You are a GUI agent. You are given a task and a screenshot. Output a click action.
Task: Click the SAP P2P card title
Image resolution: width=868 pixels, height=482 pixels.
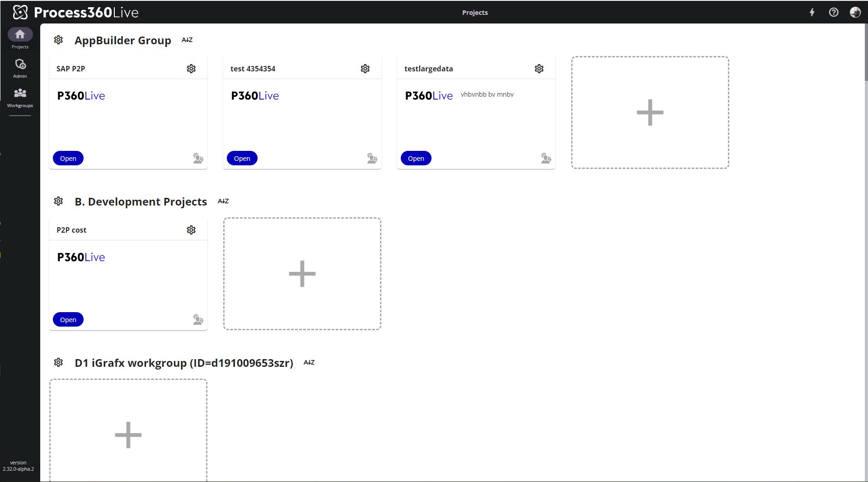[70, 69]
